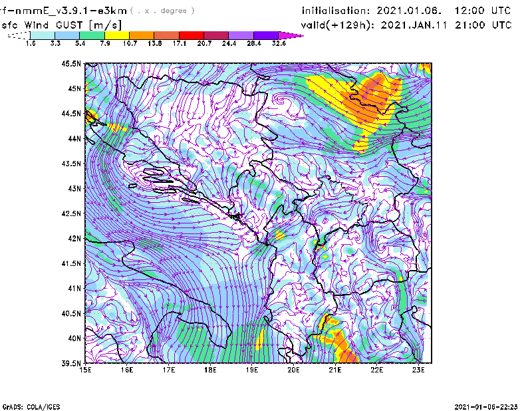532x411 pixels.
Task: Click the "42N" latitude label
Action: (74, 238)
